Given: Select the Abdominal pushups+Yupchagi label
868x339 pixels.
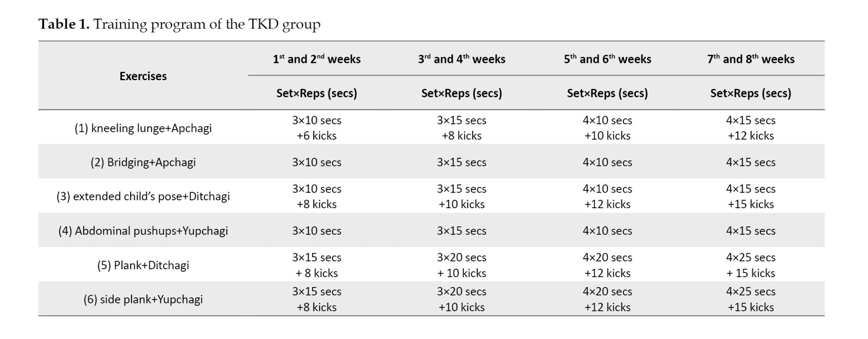Looking at the screenshot, I should click(x=143, y=231).
